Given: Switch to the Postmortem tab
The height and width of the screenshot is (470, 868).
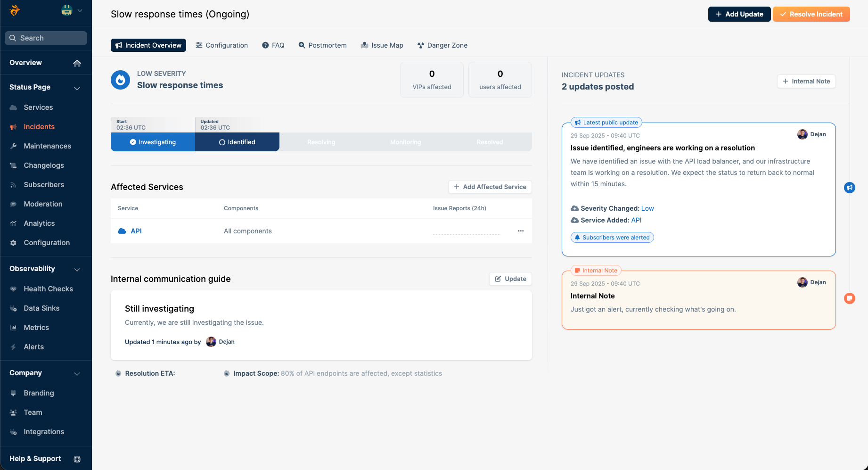Looking at the screenshot, I should (322, 45).
